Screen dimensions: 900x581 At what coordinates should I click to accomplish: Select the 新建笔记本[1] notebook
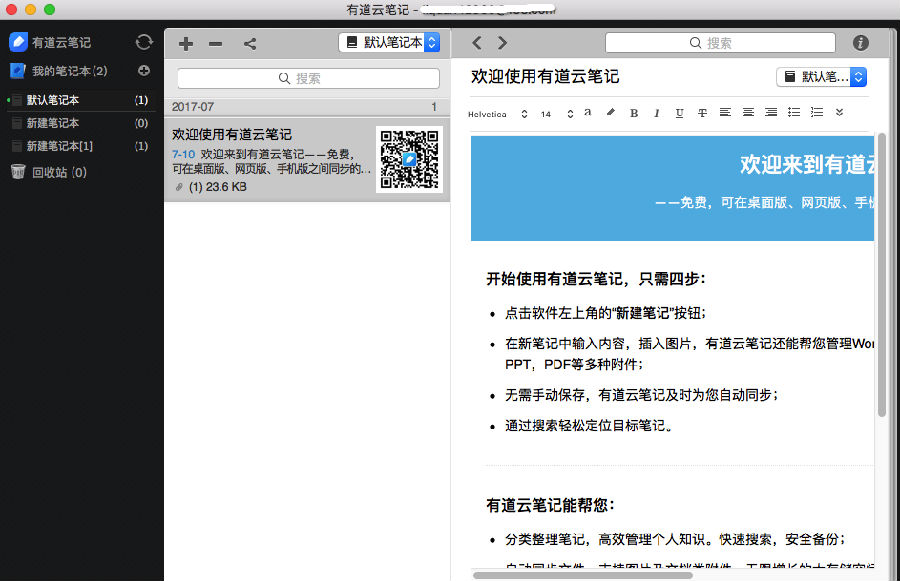click(80, 146)
